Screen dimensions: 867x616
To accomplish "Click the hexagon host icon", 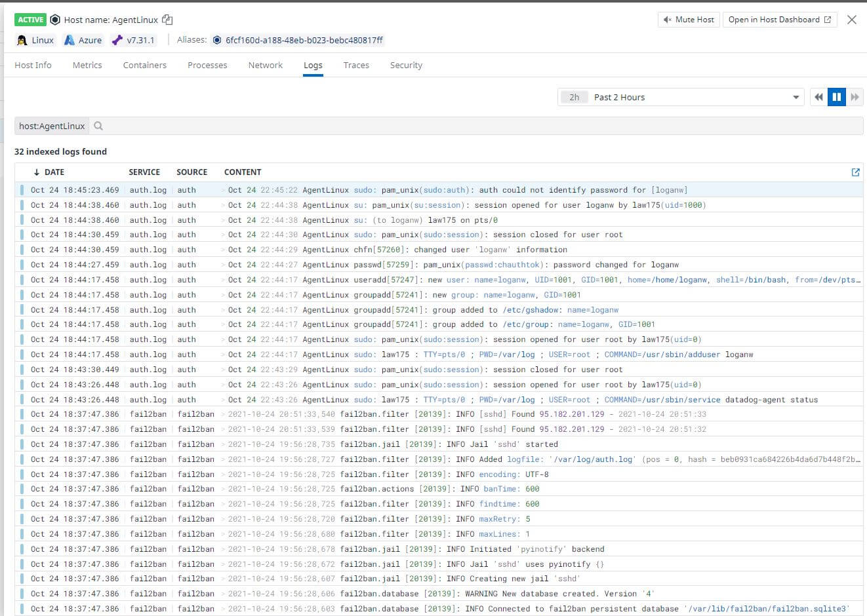I will 55,20.
